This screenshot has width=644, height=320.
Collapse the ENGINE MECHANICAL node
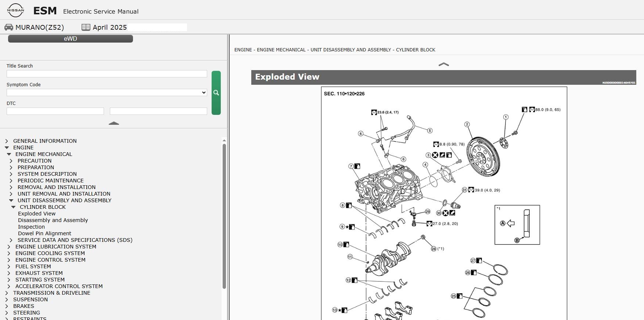pos(9,154)
